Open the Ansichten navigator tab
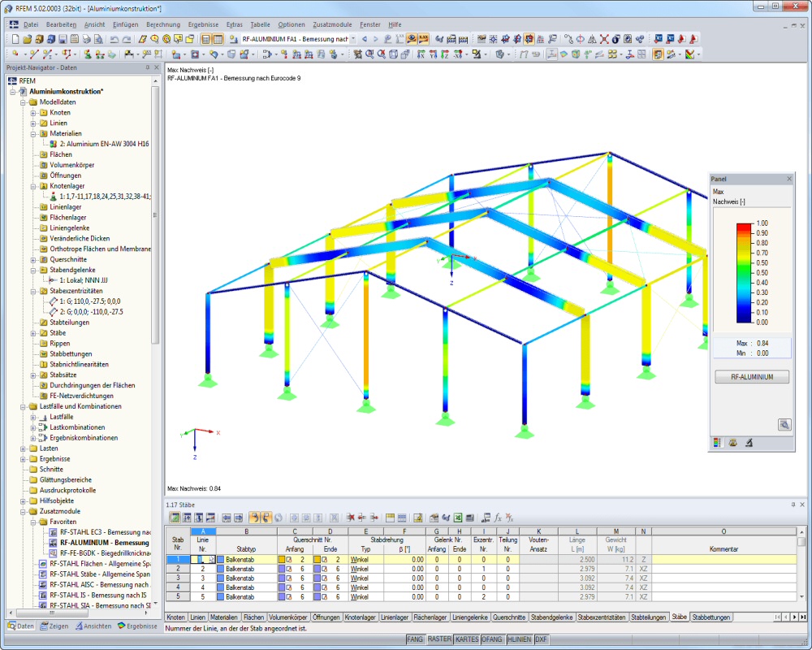Image resolution: width=812 pixels, height=650 pixels. click(x=93, y=626)
